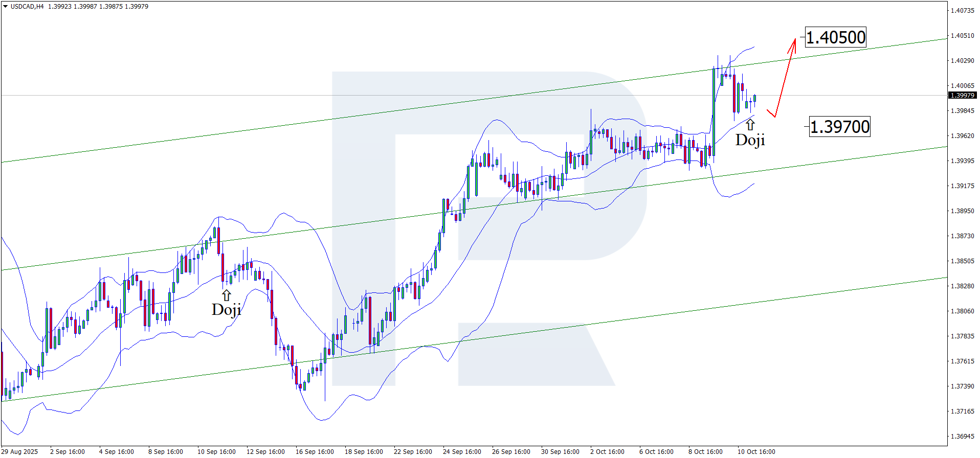This screenshot has height=458, width=980.
Task: Click the 16 Sep 16:00 time axis label
Action: point(315,451)
